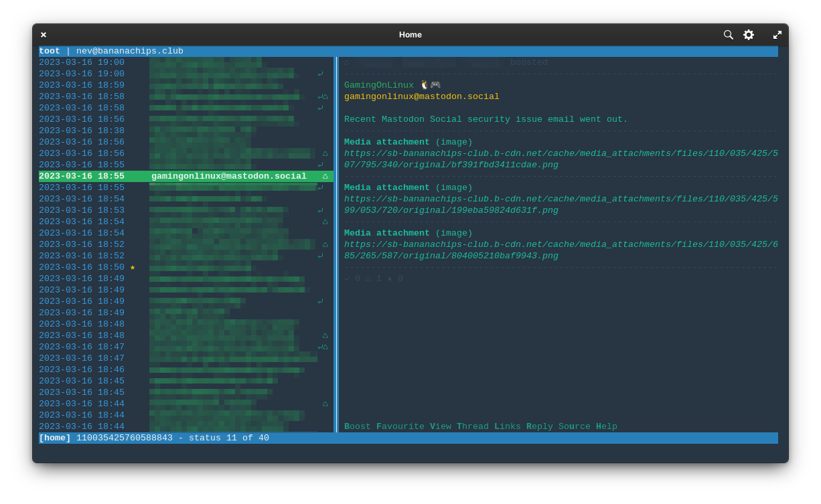Screen dimensions: 821x504
Task: Select the status posted at 18:38
Action: click(x=82, y=131)
